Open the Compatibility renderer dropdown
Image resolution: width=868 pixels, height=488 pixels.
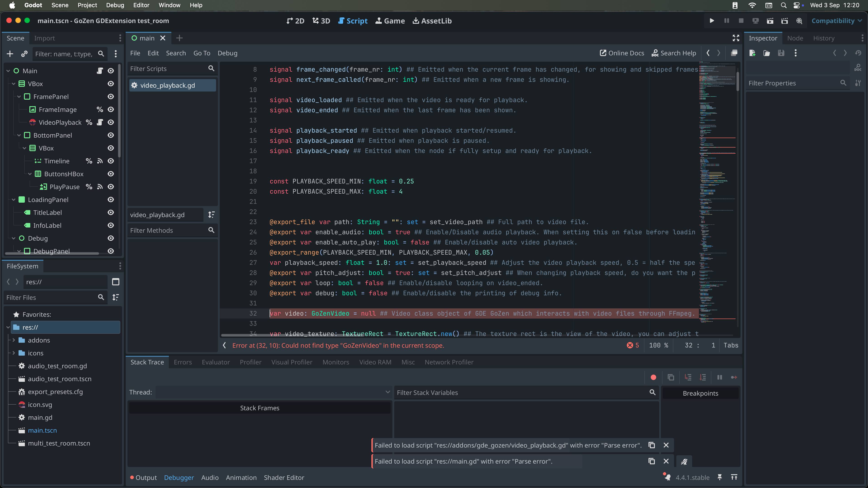click(x=836, y=21)
